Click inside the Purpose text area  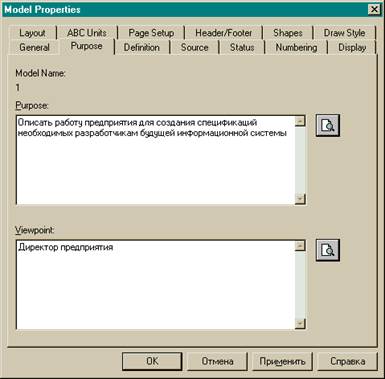click(156, 160)
